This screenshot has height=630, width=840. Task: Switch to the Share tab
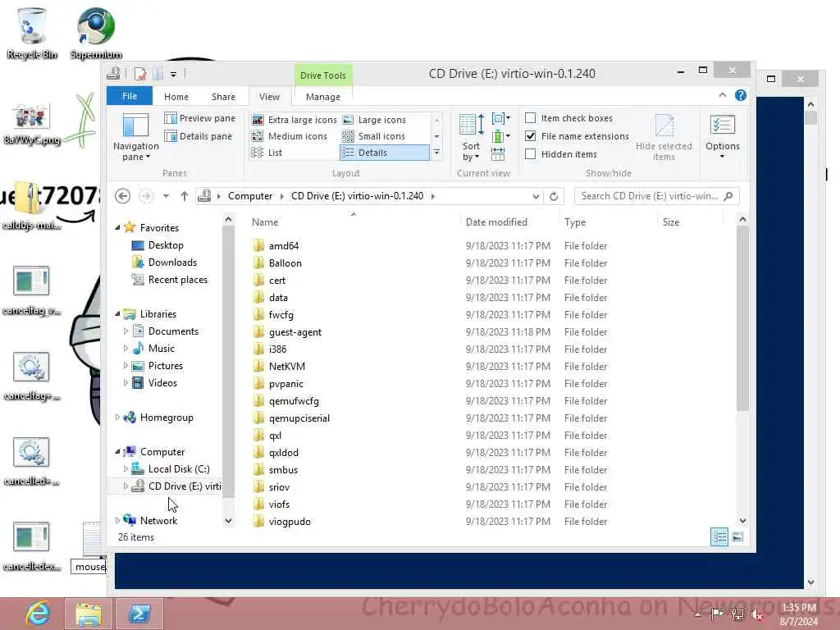tap(223, 97)
